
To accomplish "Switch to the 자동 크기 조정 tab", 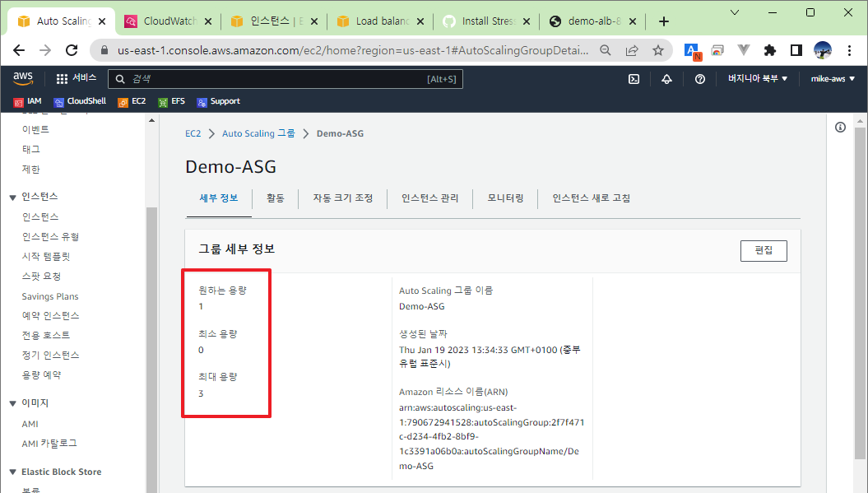I will [x=342, y=198].
